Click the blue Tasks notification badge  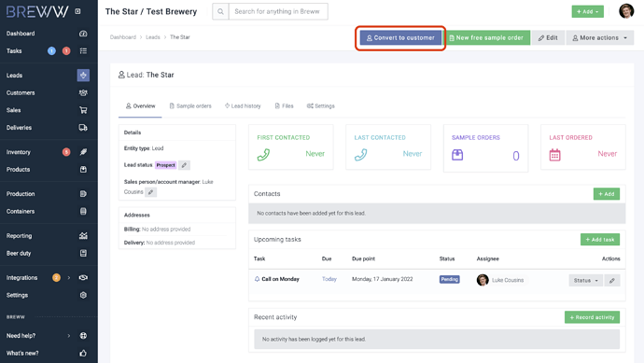click(x=51, y=51)
